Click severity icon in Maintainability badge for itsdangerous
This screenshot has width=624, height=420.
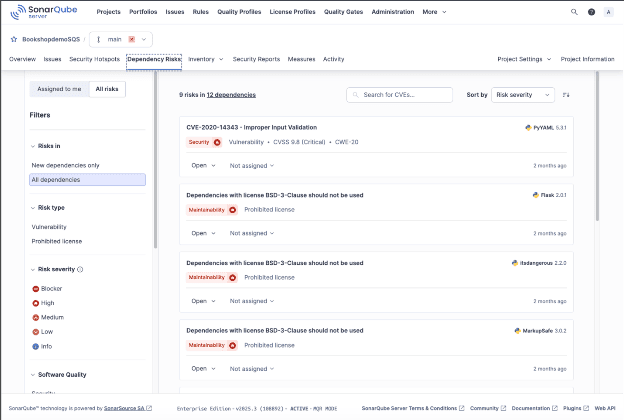(x=233, y=277)
